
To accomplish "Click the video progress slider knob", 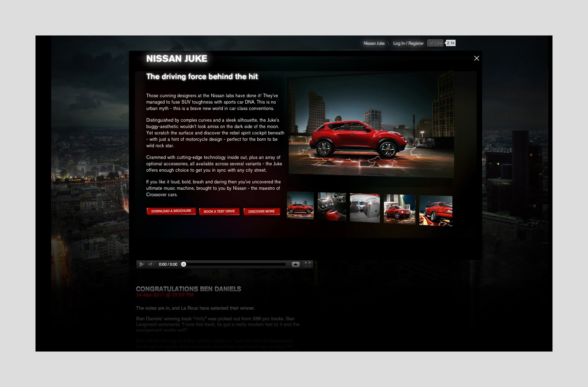I will [x=184, y=264].
